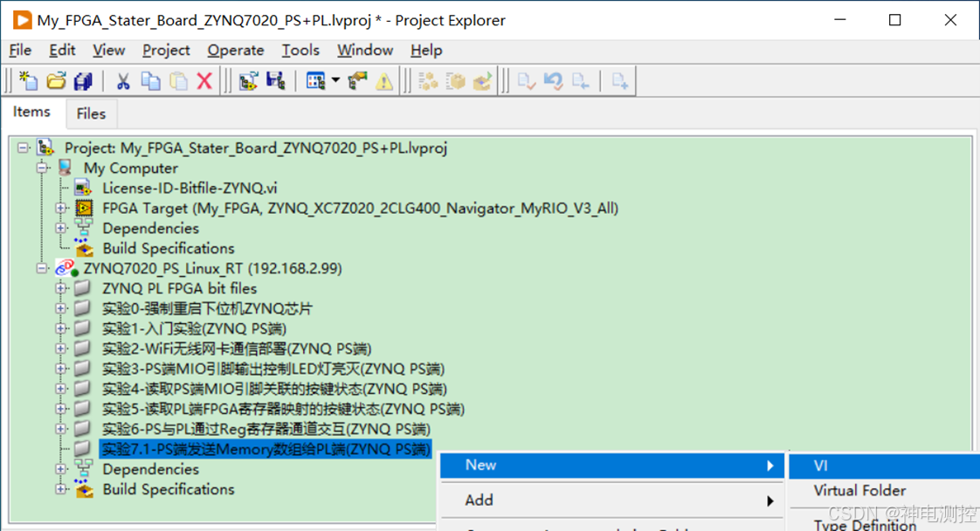Click the red X Delete icon
The width and height of the screenshot is (980, 531).
pos(204,80)
